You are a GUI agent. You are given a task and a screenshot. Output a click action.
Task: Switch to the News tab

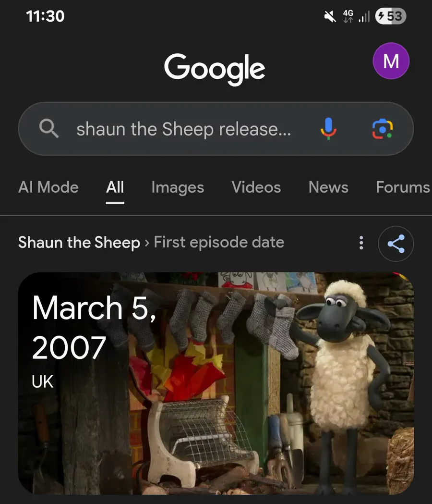click(x=328, y=187)
